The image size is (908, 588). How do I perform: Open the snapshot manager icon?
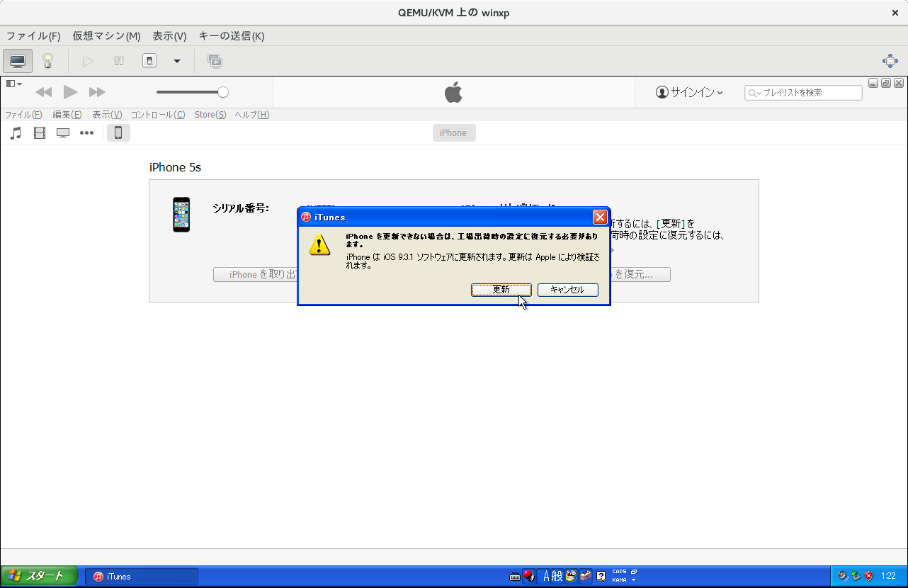[x=215, y=61]
